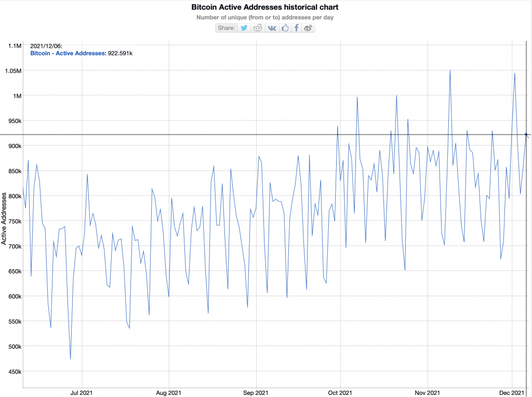
Task: Click the 'Nov 2021' x-axis label
Action: [x=427, y=393]
